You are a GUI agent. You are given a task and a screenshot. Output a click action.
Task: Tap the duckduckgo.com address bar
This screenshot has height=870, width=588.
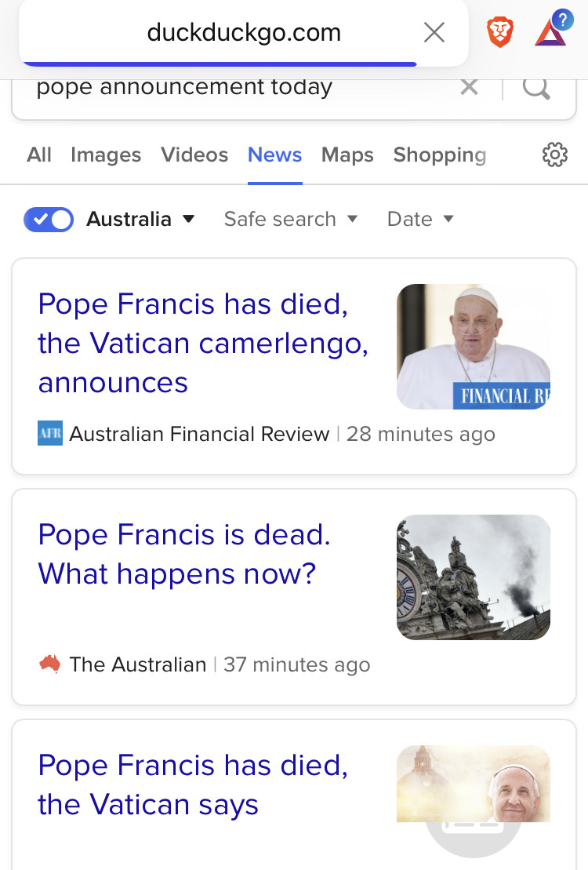[x=244, y=32]
